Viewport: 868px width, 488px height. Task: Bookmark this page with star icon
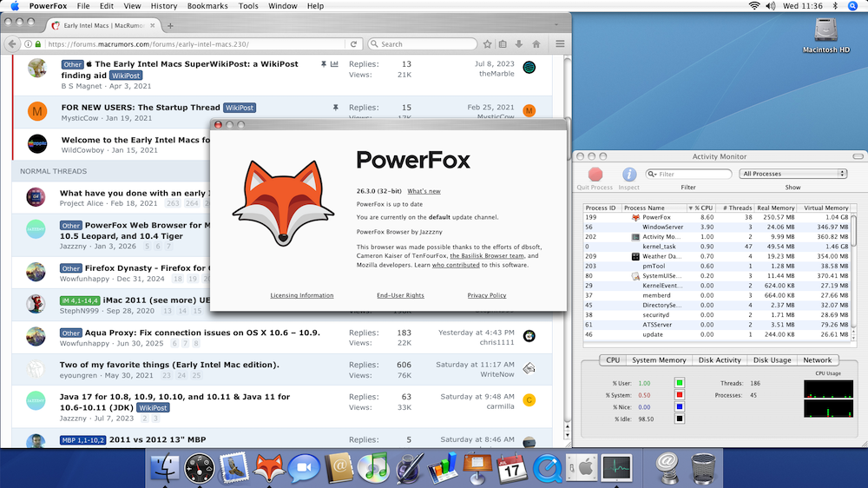487,43
